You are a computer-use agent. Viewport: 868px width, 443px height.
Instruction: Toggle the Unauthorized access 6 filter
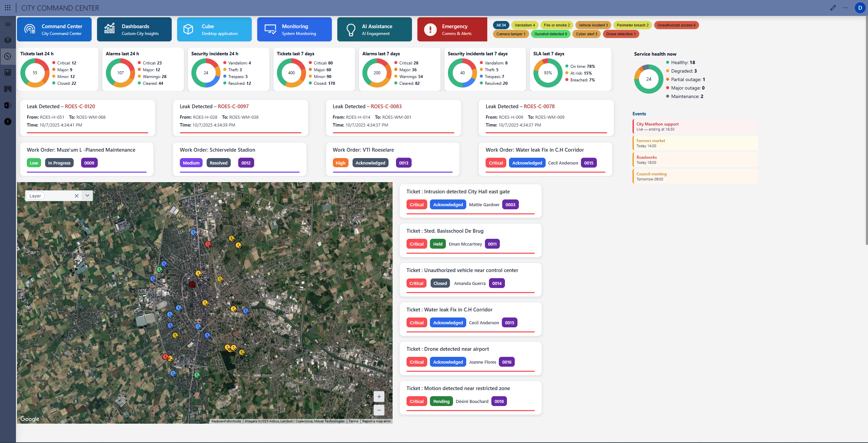click(x=676, y=25)
